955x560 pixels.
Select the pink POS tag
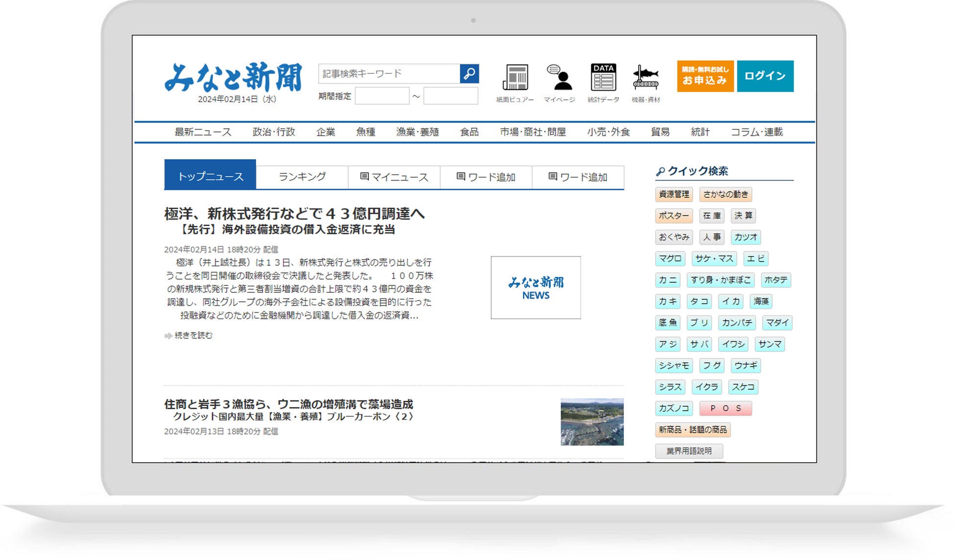coord(725,408)
